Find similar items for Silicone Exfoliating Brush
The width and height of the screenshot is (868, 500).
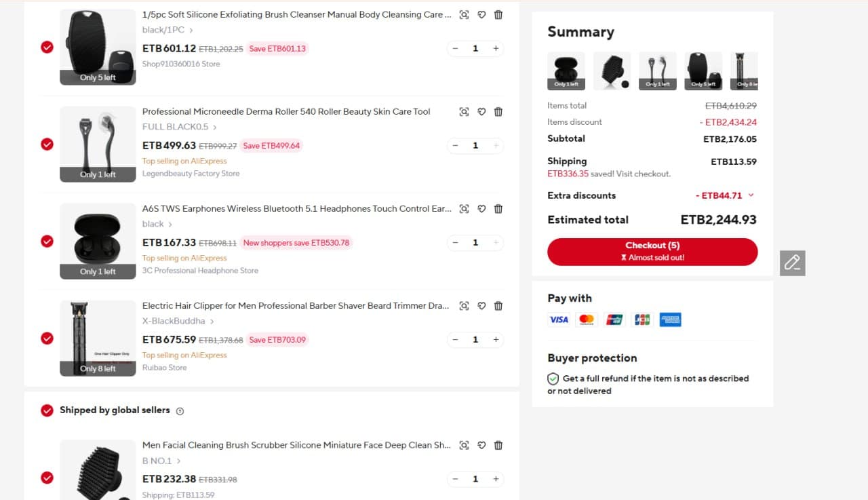coord(464,15)
